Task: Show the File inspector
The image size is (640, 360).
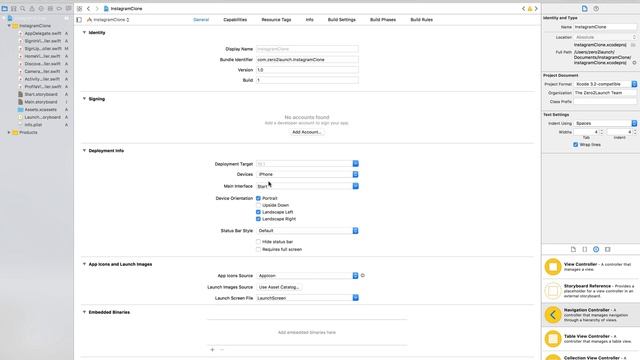Action: coord(584,9)
